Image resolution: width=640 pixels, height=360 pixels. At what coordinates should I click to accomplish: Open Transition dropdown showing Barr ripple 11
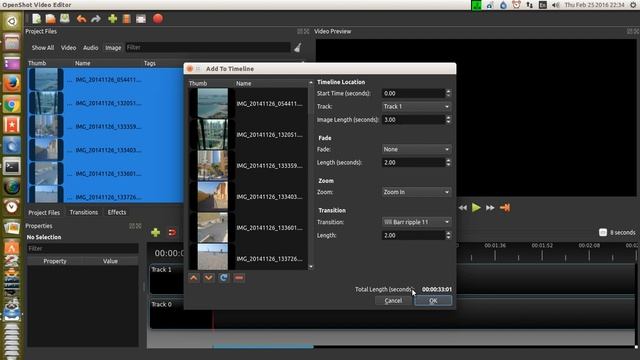tap(416, 222)
